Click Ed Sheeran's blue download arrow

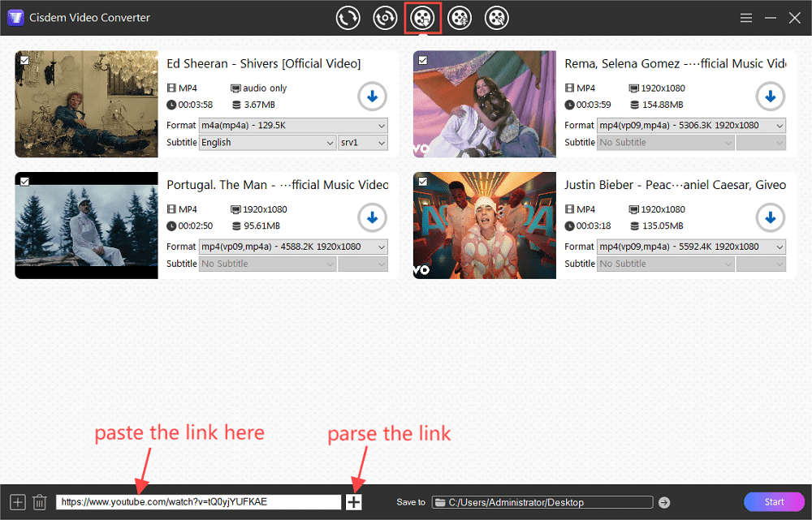372,97
